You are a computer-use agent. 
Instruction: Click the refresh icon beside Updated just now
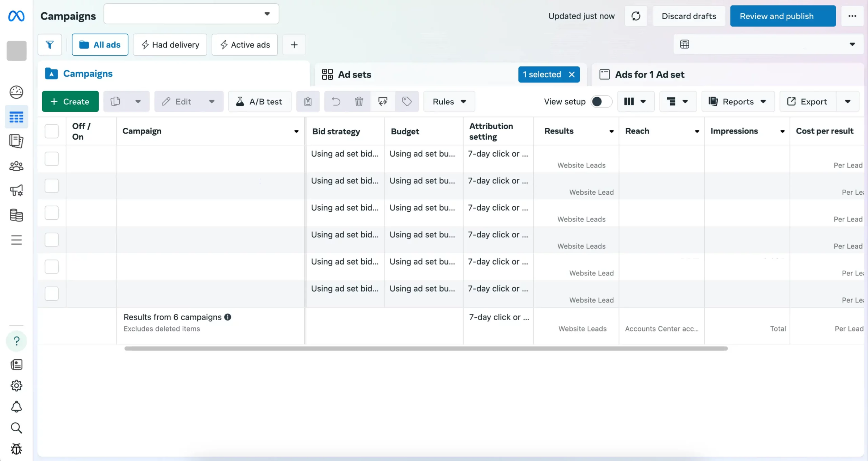(x=636, y=16)
